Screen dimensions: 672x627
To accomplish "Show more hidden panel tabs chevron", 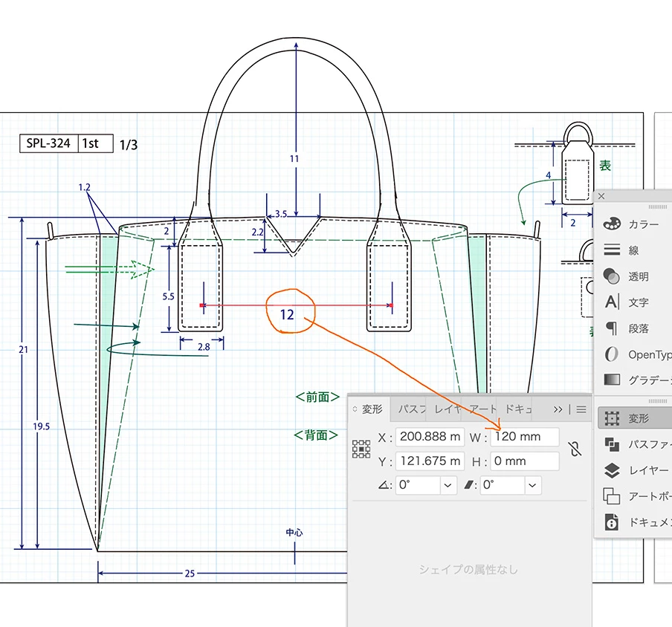I will [x=558, y=409].
